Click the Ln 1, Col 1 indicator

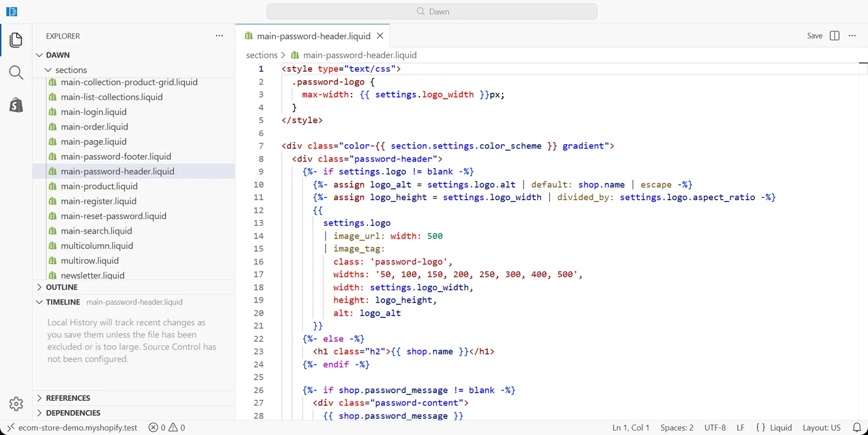(630, 427)
